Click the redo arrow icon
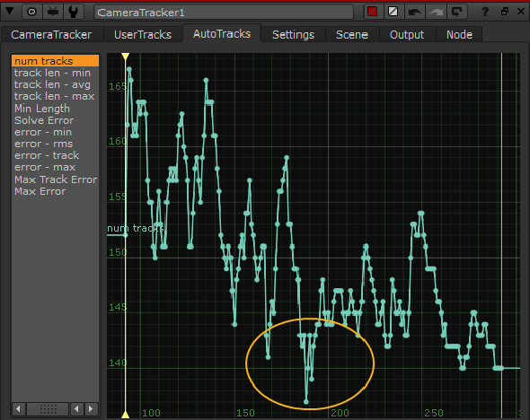Image resolution: width=530 pixels, height=420 pixels. coord(436,13)
